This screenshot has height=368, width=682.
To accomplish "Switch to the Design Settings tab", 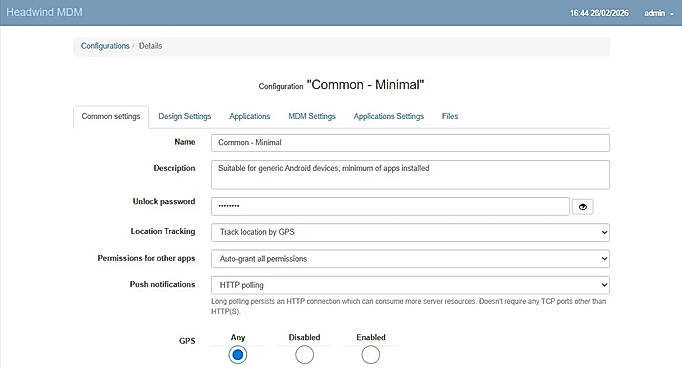I will pyautogui.click(x=184, y=116).
